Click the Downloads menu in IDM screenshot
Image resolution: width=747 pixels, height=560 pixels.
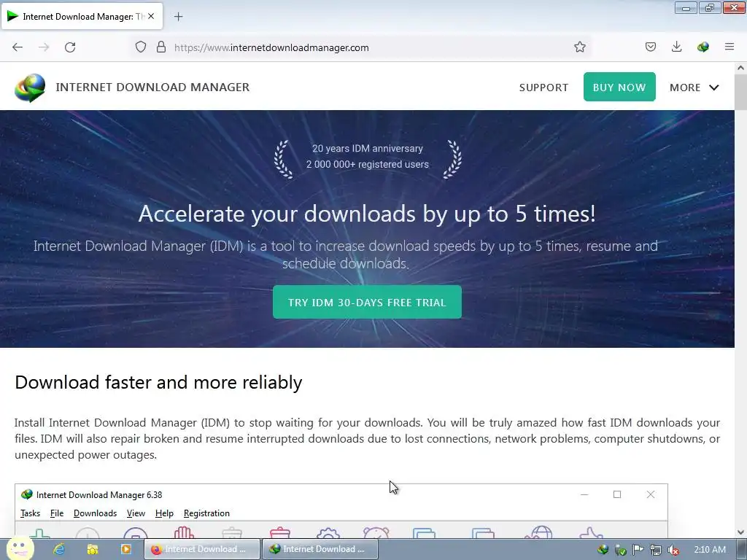point(95,513)
